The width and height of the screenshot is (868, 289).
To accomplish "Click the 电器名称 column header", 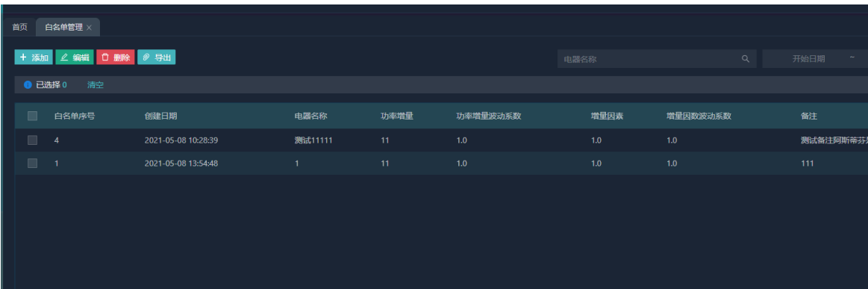I will (x=311, y=116).
